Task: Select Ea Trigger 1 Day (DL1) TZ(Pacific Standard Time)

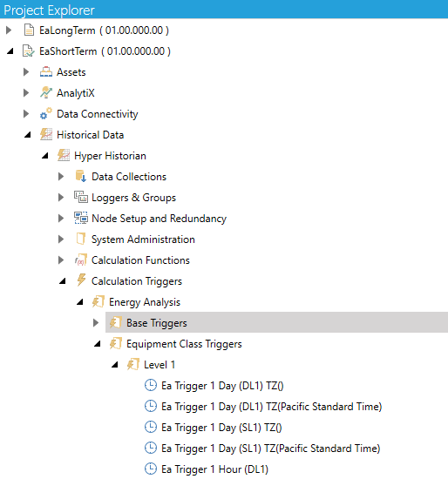Action: click(272, 407)
